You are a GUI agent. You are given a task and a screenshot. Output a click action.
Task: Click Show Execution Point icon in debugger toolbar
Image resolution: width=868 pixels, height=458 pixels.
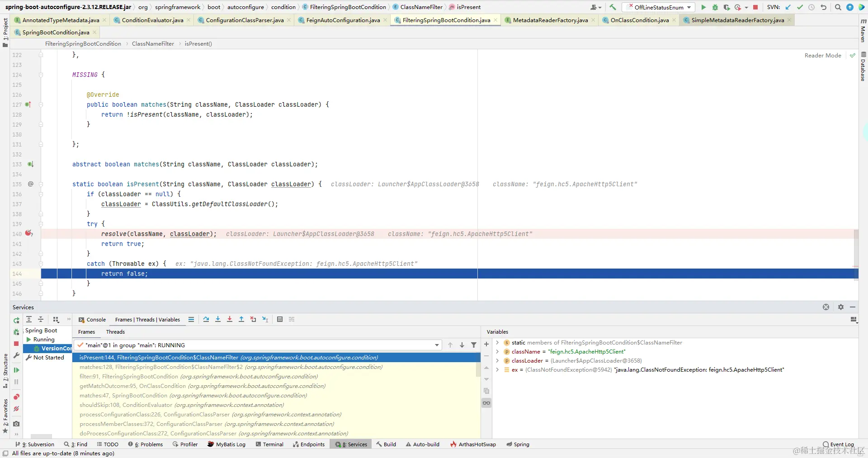click(191, 319)
